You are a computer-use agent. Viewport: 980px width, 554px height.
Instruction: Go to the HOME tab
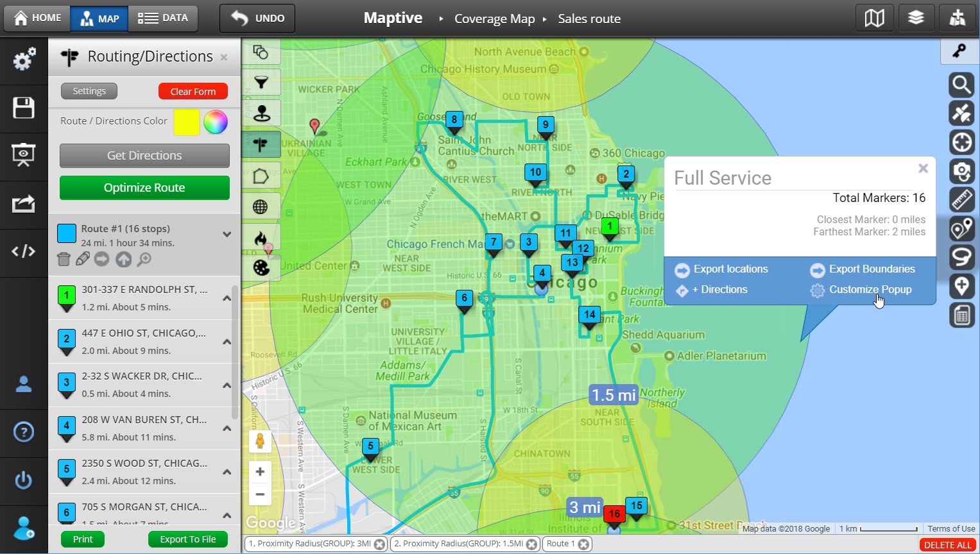(37, 18)
